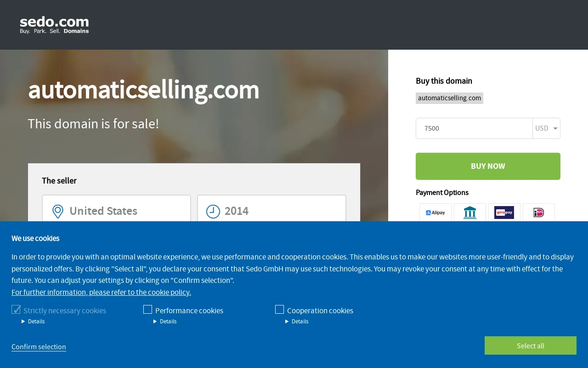Enable the Cooperation cookies checkbox
The image size is (588, 368).
tap(279, 310)
